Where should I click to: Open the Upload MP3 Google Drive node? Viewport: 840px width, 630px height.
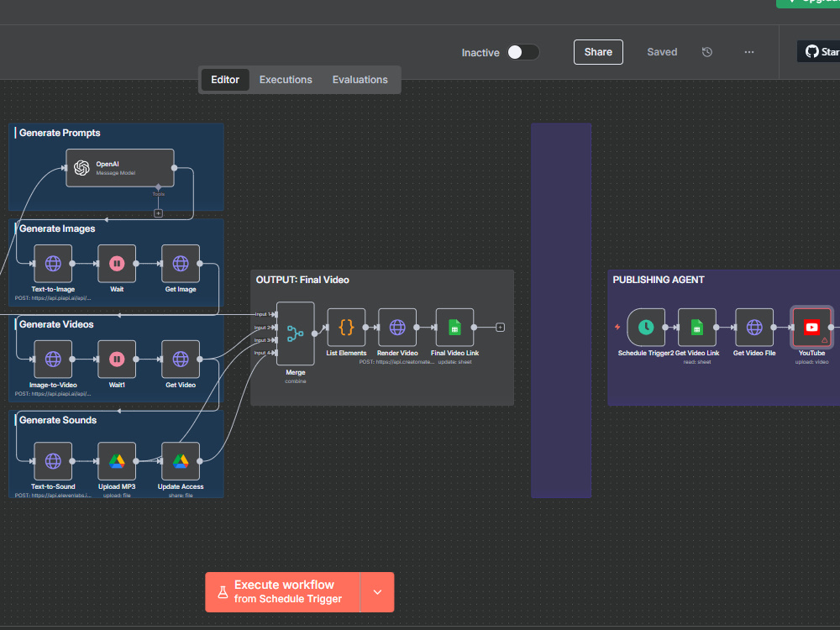click(x=117, y=460)
